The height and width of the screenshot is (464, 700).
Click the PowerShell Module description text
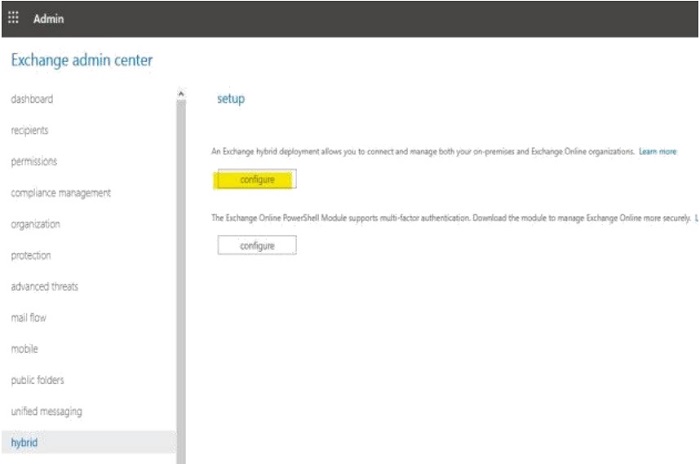(451, 218)
